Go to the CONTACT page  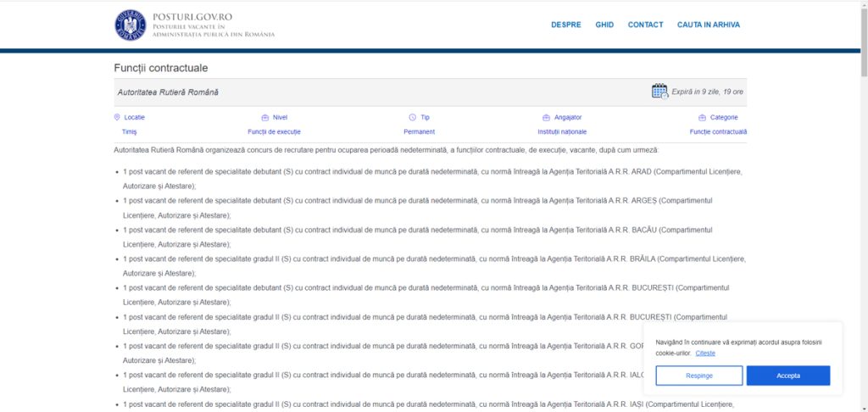[x=645, y=25]
